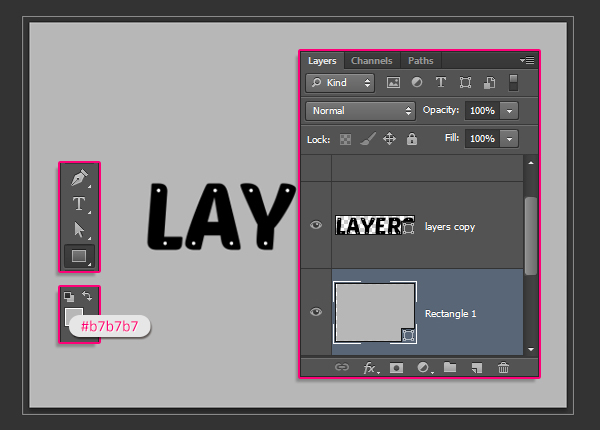Screen dimensions: 600x430
Task: Add a layer mask
Action: (396, 368)
